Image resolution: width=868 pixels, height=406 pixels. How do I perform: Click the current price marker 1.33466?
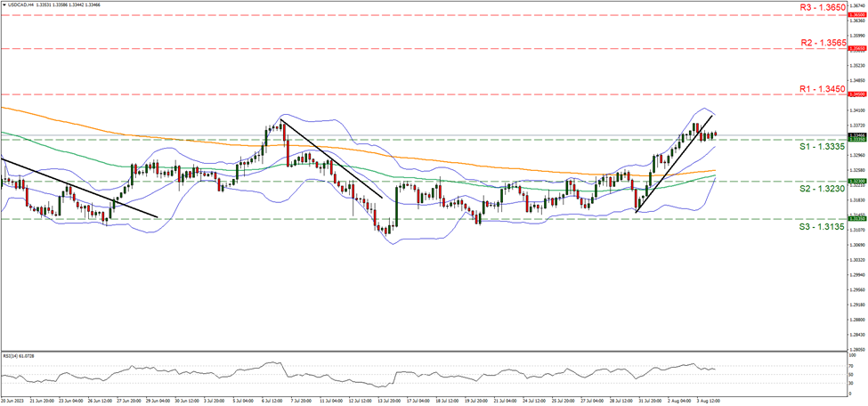tap(857, 135)
